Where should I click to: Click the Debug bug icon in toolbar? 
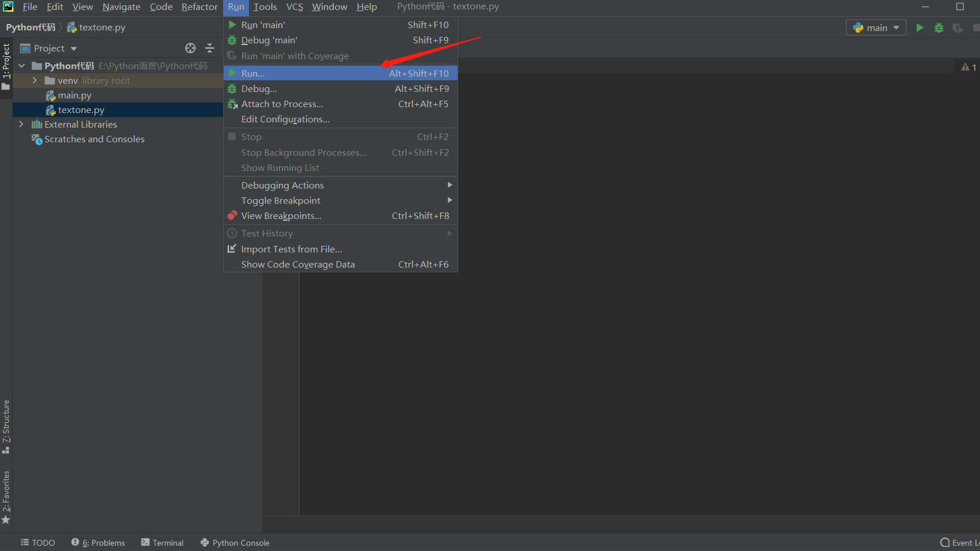coord(939,28)
